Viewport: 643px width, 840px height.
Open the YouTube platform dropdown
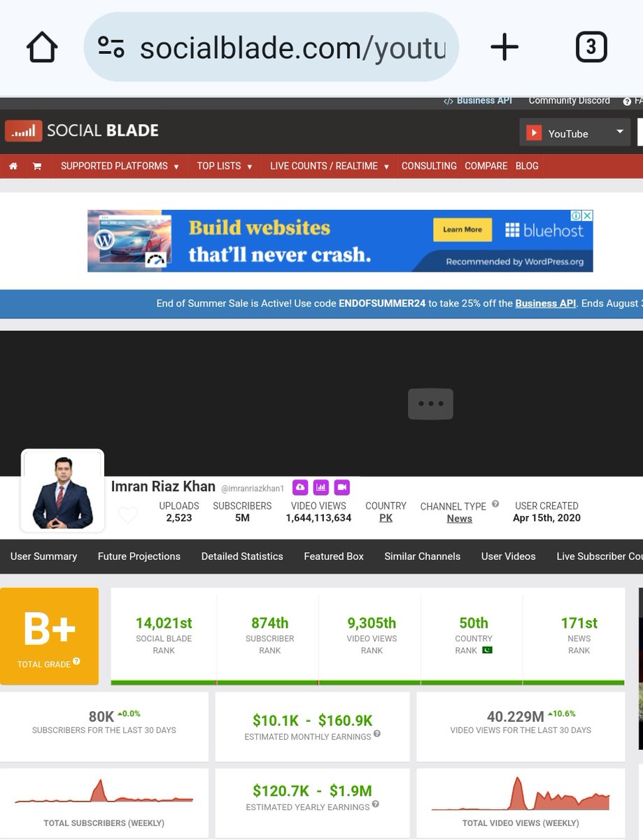point(575,133)
